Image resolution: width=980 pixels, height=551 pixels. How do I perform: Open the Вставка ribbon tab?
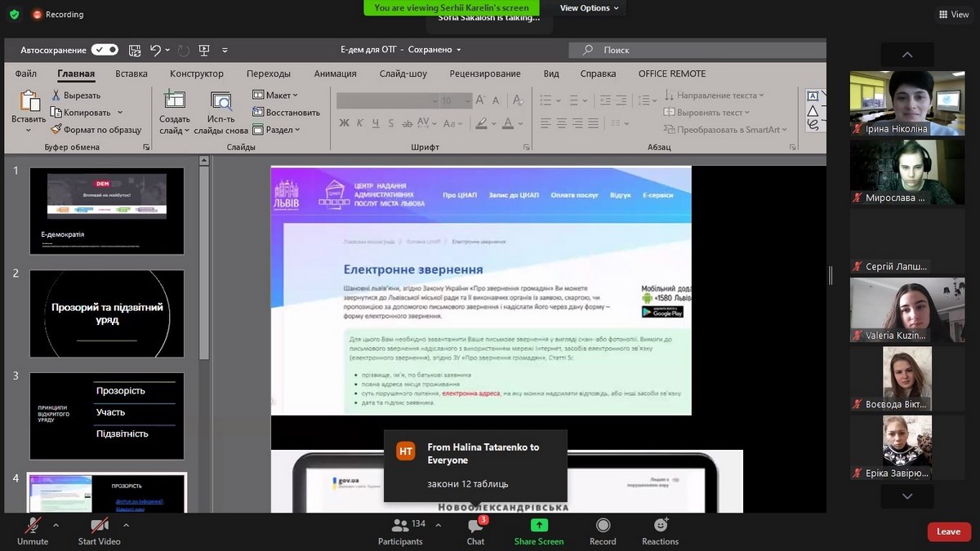pos(131,73)
